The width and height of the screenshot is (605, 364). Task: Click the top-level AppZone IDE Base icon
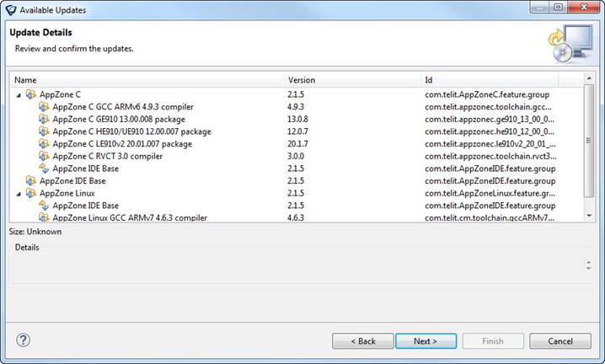click(x=31, y=180)
